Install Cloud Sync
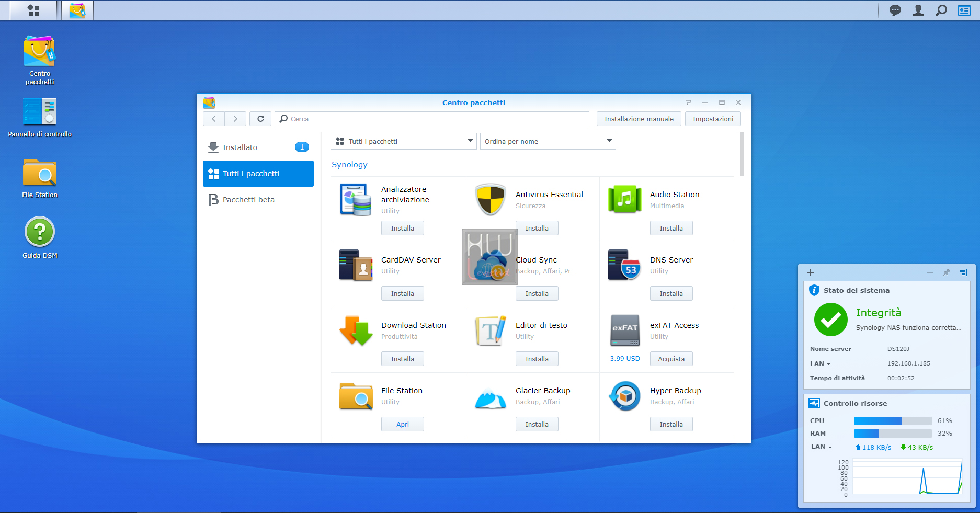This screenshot has height=513, width=980. [537, 294]
